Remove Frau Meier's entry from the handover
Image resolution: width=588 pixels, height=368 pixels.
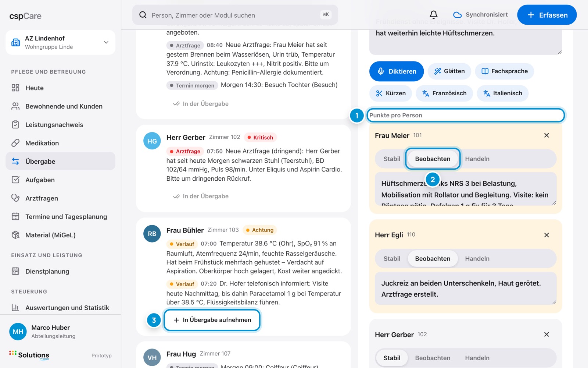(546, 135)
